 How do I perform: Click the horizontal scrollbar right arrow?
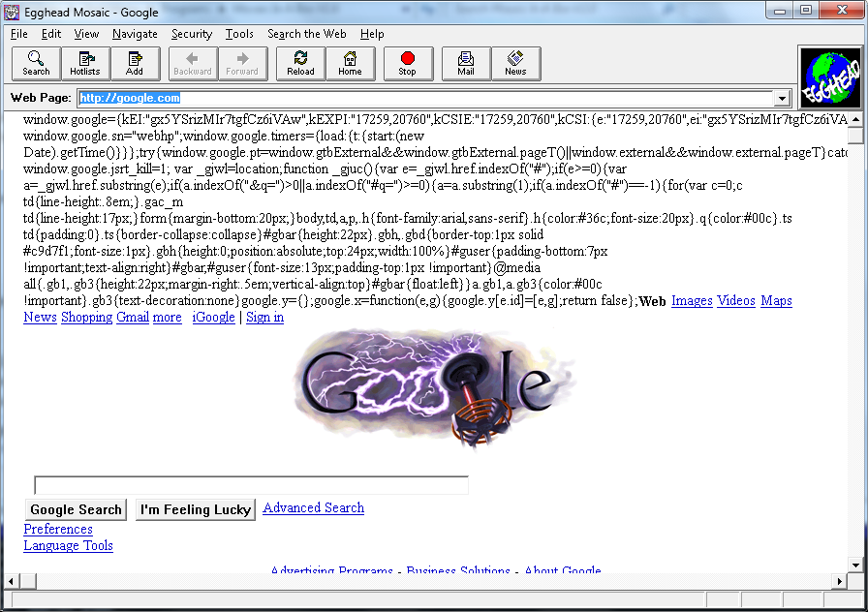pos(840,581)
